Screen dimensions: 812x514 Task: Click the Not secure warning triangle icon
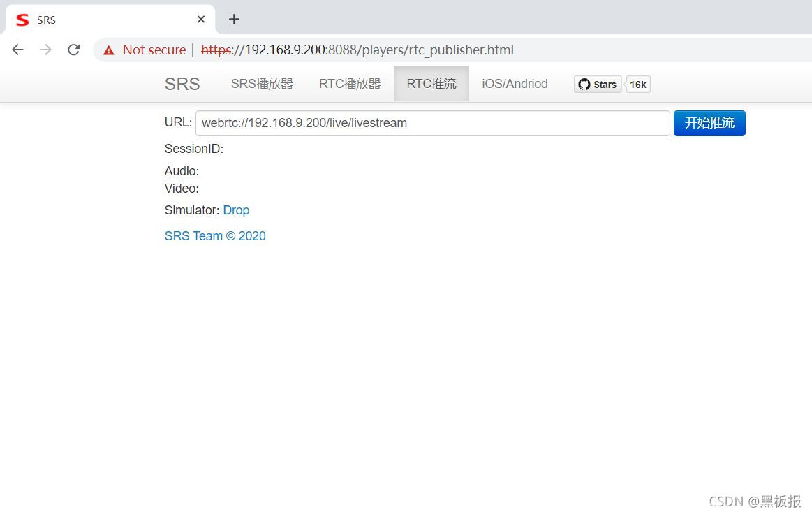[x=109, y=50]
